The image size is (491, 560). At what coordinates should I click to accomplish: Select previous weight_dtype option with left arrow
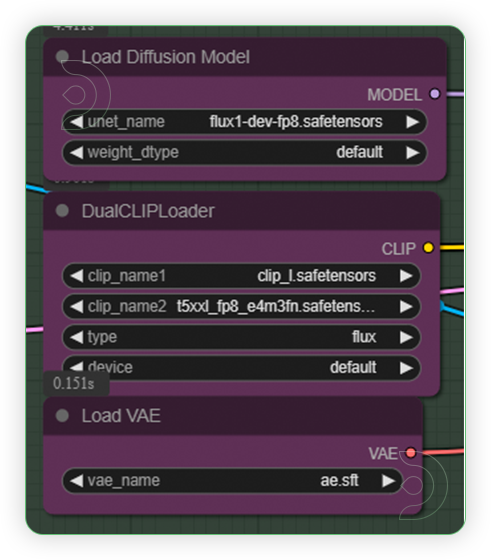76,153
